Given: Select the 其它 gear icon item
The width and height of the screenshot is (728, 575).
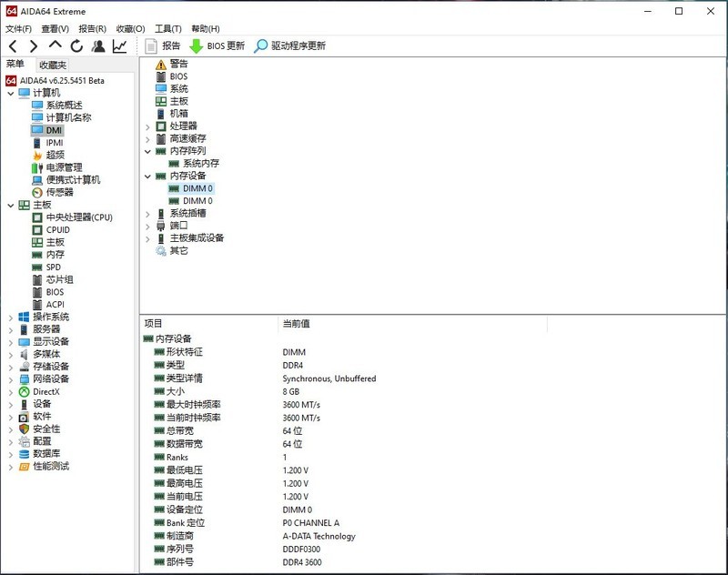Looking at the screenshot, I should tap(172, 251).
